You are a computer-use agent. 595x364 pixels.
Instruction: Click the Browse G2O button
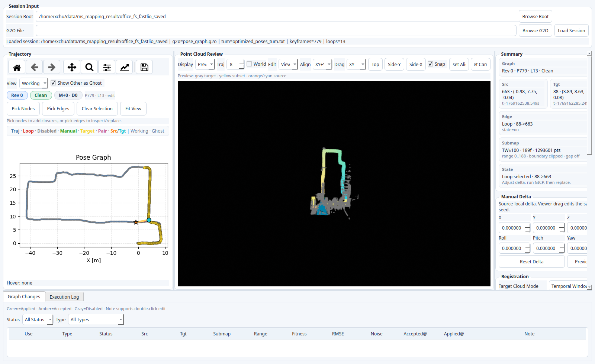tap(535, 30)
